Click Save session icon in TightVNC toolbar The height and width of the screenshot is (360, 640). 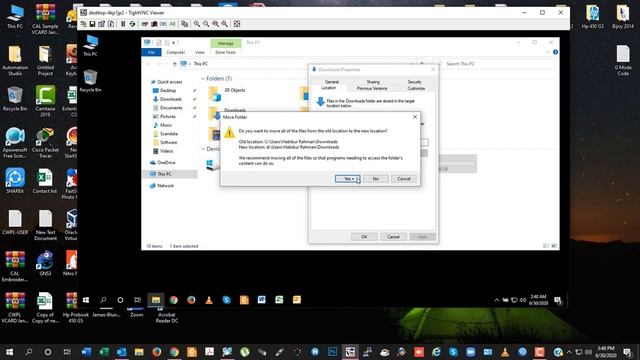coord(92,24)
